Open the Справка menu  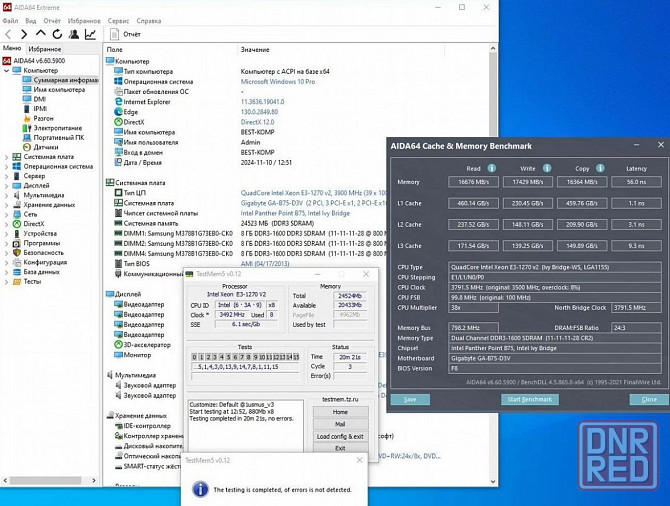[x=149, y=21]
